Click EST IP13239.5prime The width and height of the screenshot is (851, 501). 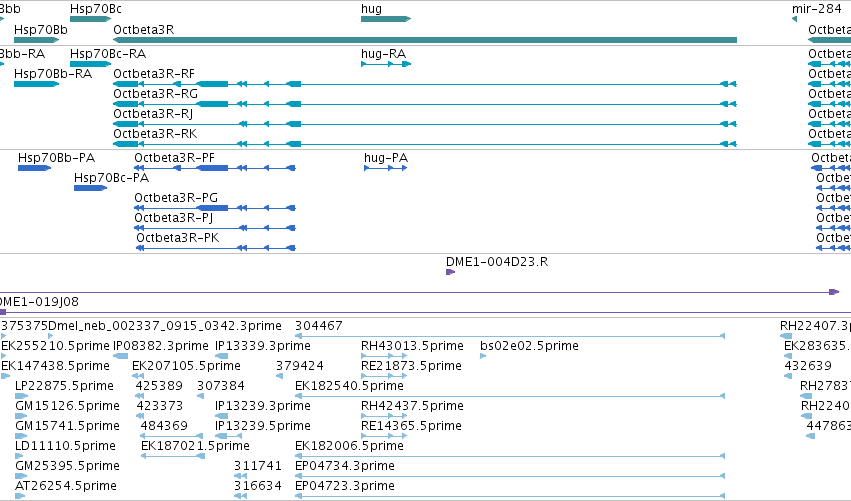(263, 426)
